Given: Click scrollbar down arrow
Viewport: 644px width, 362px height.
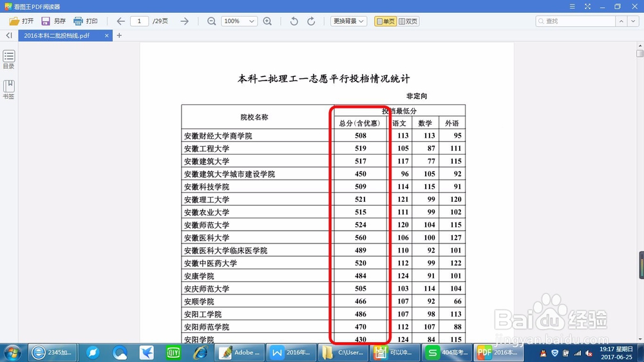Looking at the screenshot, I should 640,339.
